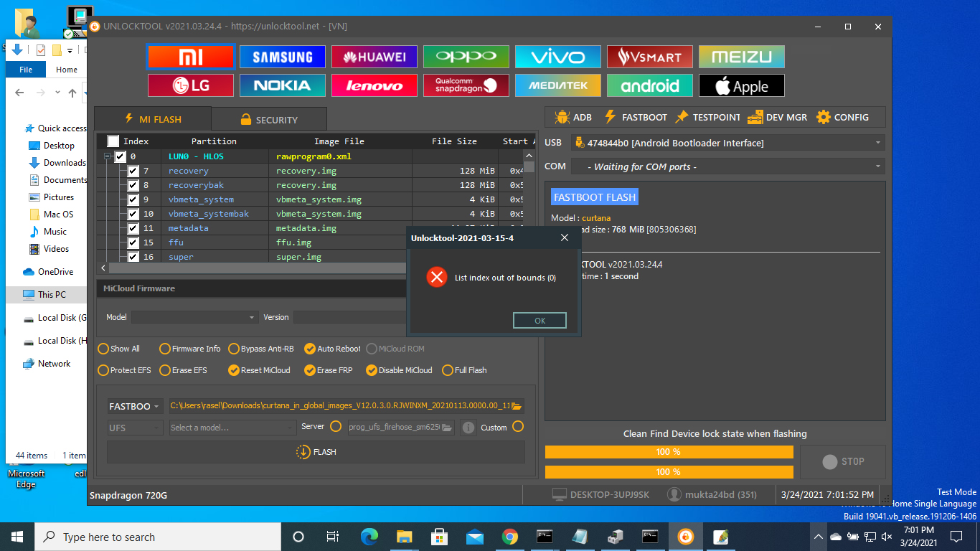Open Chrome from the taskbar
980x551 pixels.
coord(510,537)
